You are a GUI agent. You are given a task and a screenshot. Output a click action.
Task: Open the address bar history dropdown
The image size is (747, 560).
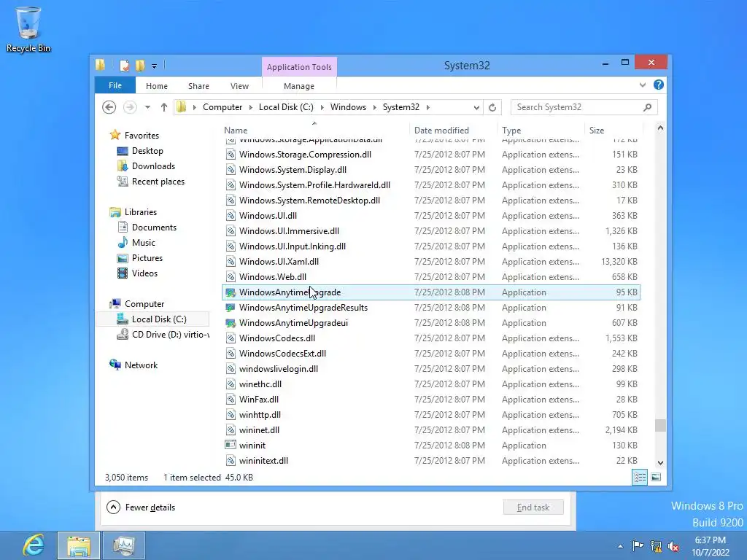476,108
